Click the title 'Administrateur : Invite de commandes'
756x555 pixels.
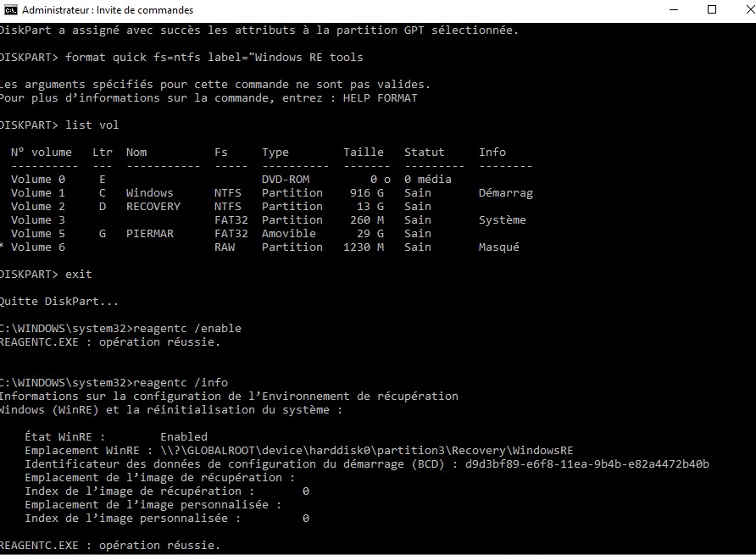(x=108, y=9)
